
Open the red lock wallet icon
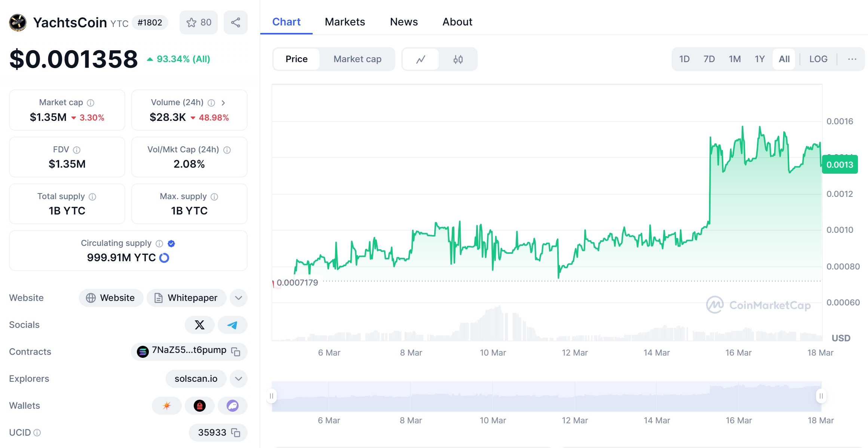tap(200, 406)
